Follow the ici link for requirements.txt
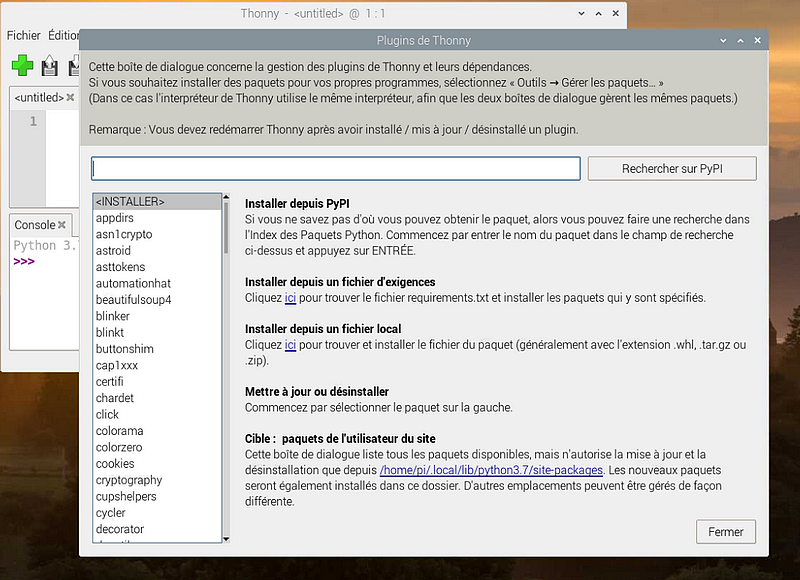Viewport: 800px width, 580px height. [290, 297]
